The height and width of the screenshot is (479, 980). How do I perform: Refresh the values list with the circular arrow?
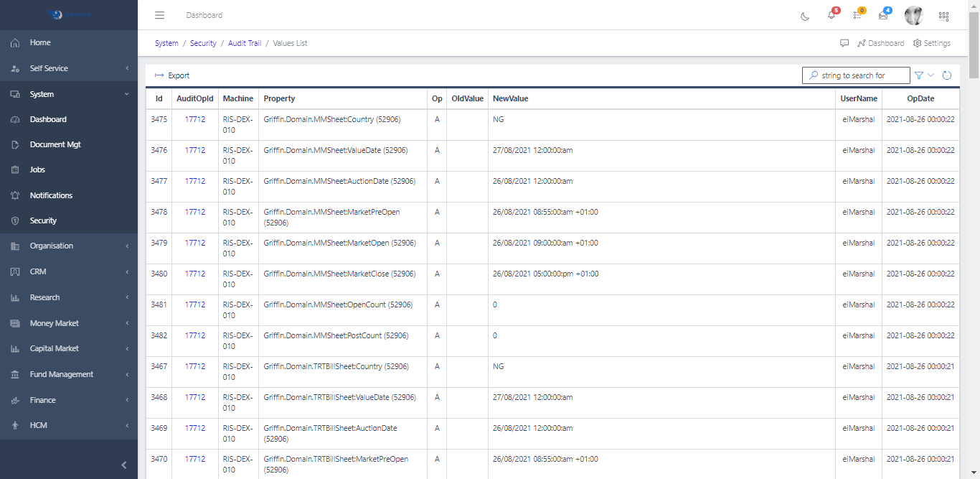[946, 75]
